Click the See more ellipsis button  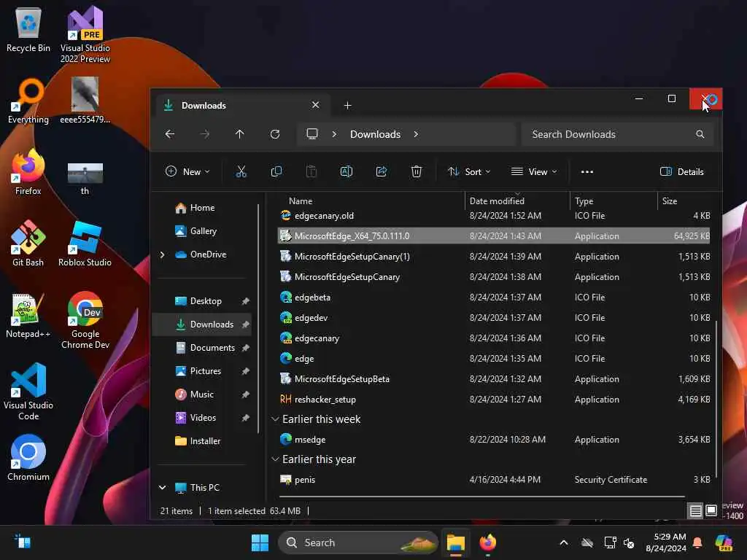(x=587, y=172)
